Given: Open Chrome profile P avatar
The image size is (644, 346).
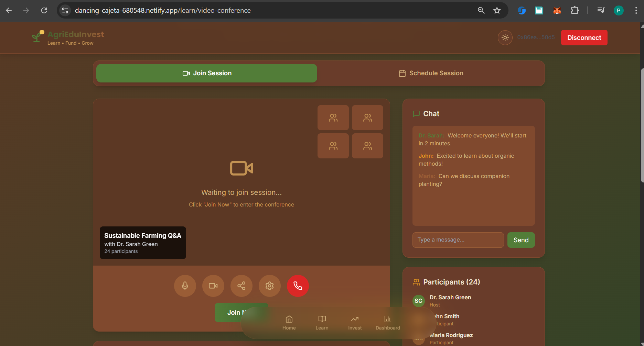Looking at the screenshot, I should click(619, 11).
